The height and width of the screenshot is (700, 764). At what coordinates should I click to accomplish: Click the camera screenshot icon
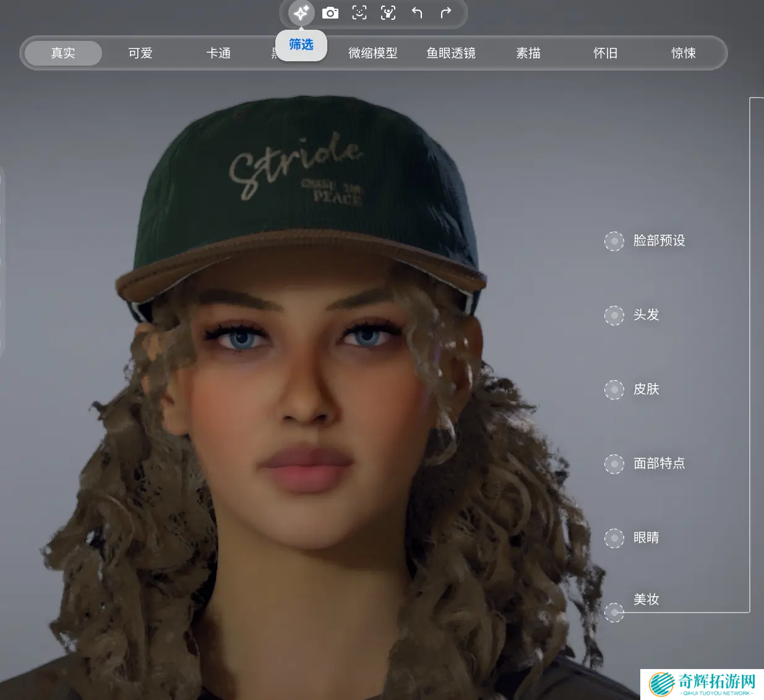pos(330,13)
